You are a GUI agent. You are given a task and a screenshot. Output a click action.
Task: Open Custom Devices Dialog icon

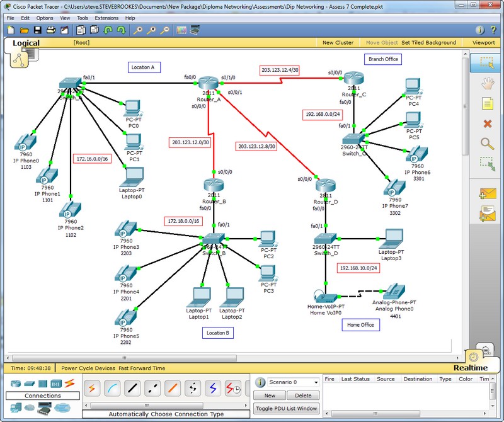[x=195, y=30]
